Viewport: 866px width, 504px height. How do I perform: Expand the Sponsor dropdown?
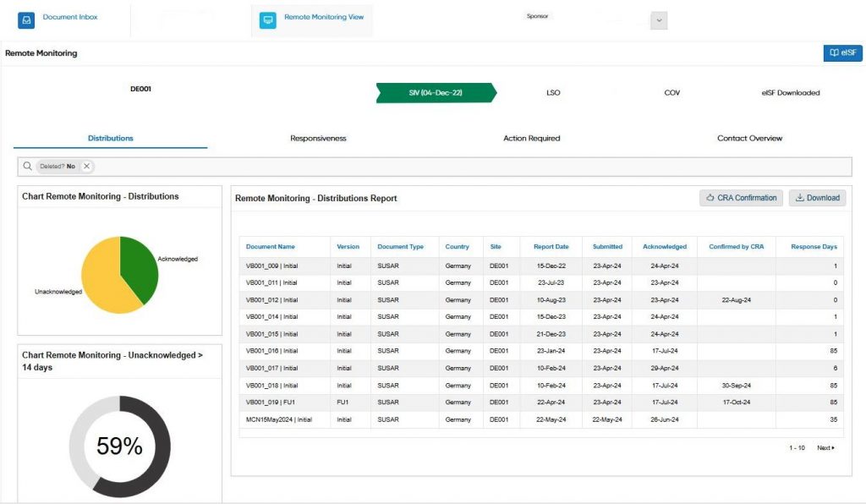click(659, 22)
